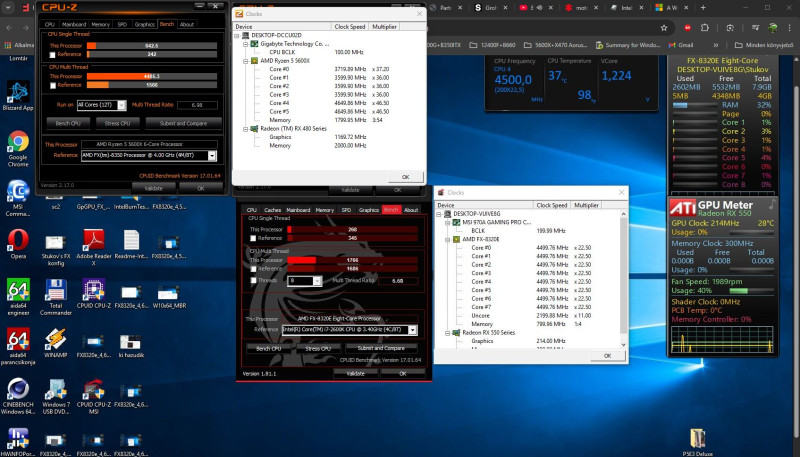Click the Fan Speed usage bar in GPU Meter

tap(751, 291)
